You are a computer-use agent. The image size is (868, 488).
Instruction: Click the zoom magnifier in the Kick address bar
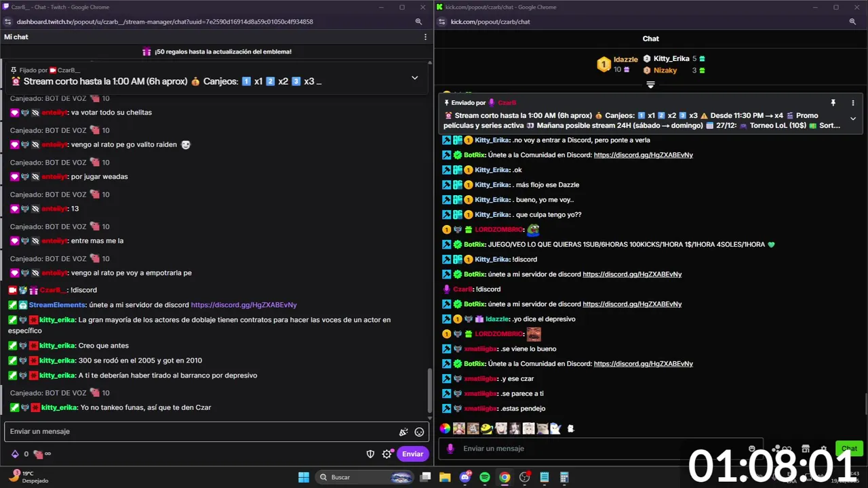tap(852, 22)
